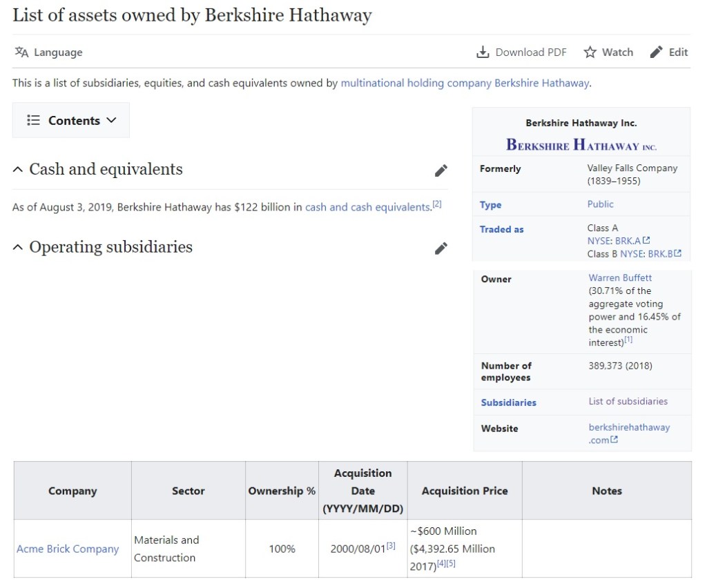Expand the Contents dropdown chevron
707x588 pixels.
(x=111, y=121)
